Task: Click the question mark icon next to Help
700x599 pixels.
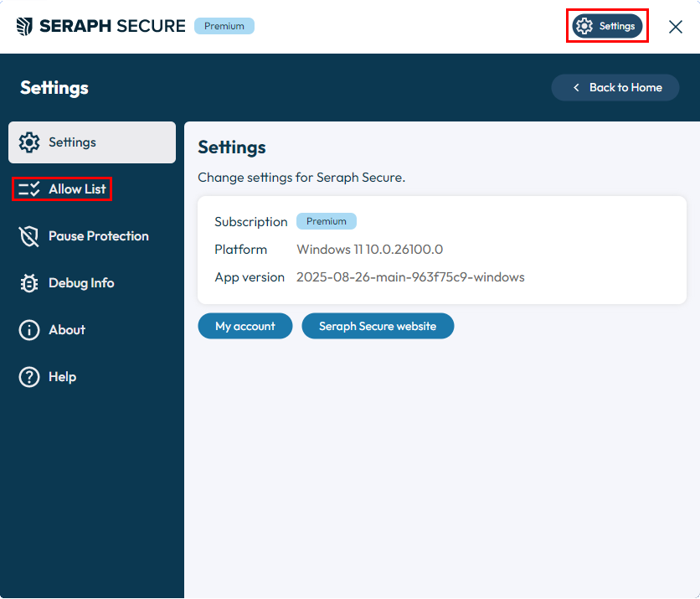Action: [29, 377]
